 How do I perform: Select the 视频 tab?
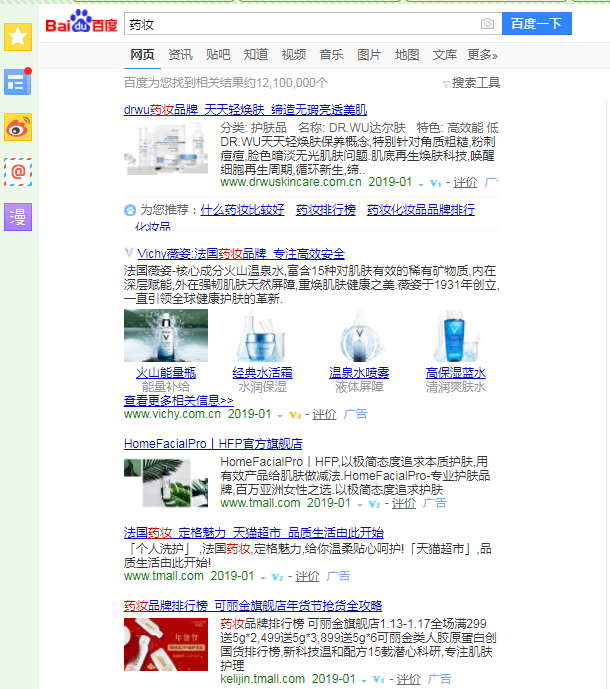tap(293, 55)
